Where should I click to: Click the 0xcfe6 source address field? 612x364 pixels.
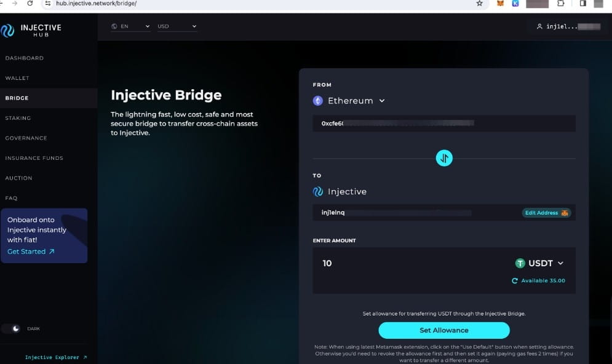pyautogui.click(x=444, y=124)
